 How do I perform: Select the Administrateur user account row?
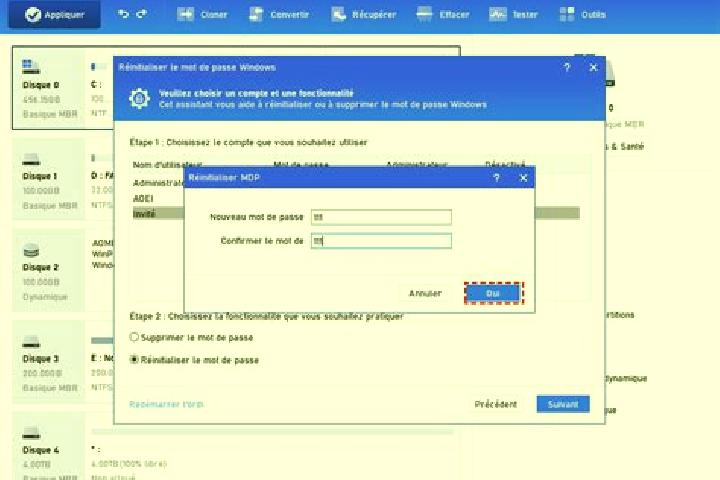158,183
